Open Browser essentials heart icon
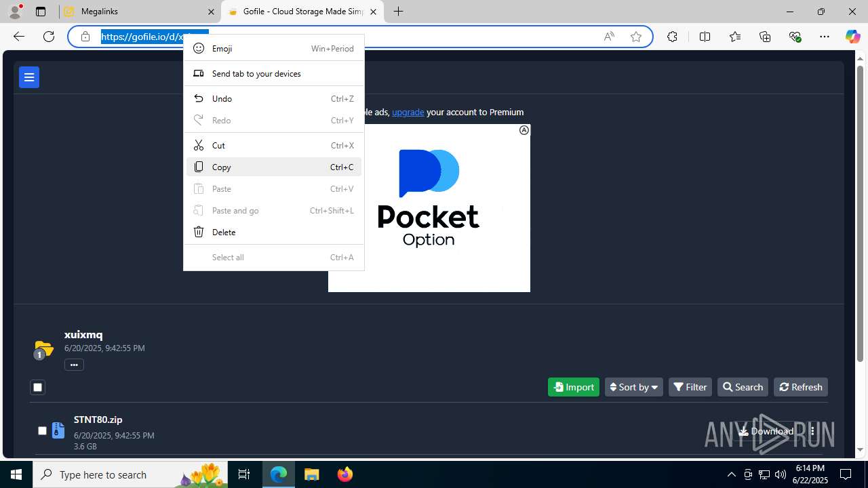Image resolution: width=868 pixels, height=488 pixels. click(795, 37)
